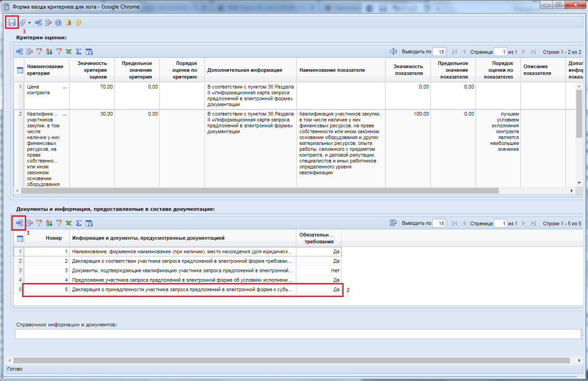Save the form using the floppy disk icon
588x381 pixels.
12,22
